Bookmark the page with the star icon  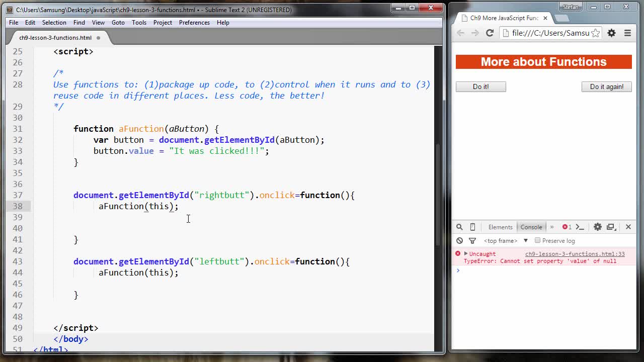pos(595,33)
